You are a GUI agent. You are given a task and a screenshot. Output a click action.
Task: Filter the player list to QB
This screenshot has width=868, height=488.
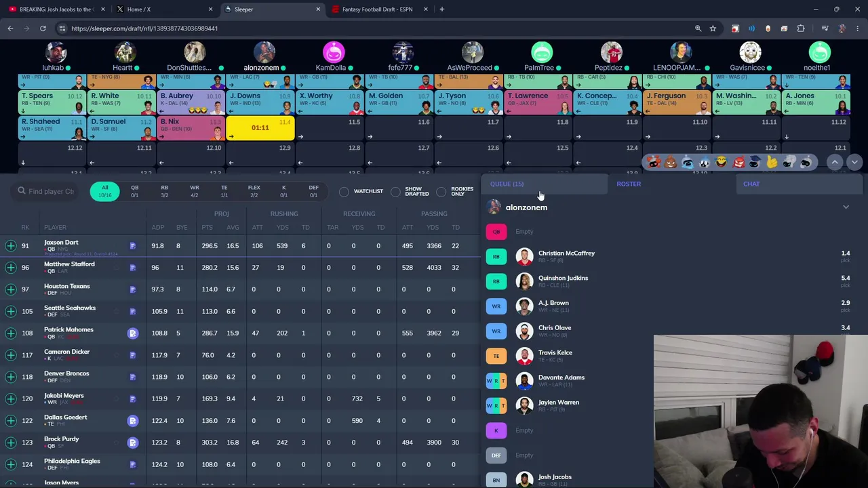tap(134, 191)
